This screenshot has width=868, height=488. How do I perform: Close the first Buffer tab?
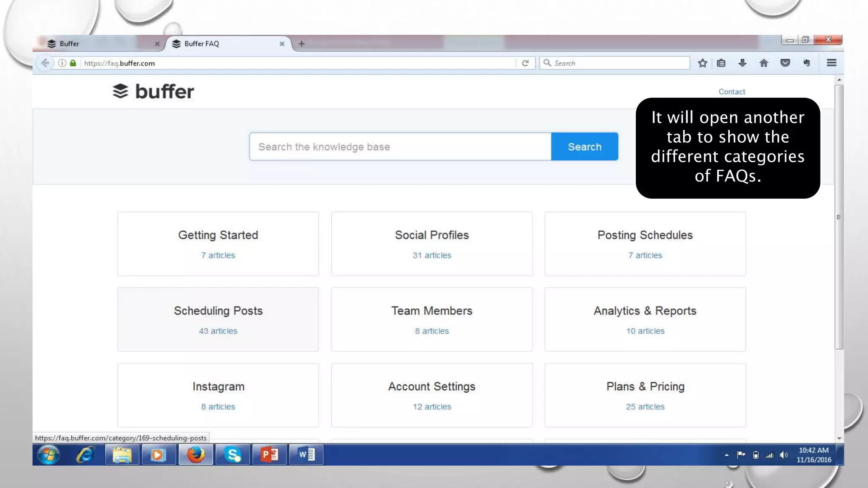tap(157, 44)
